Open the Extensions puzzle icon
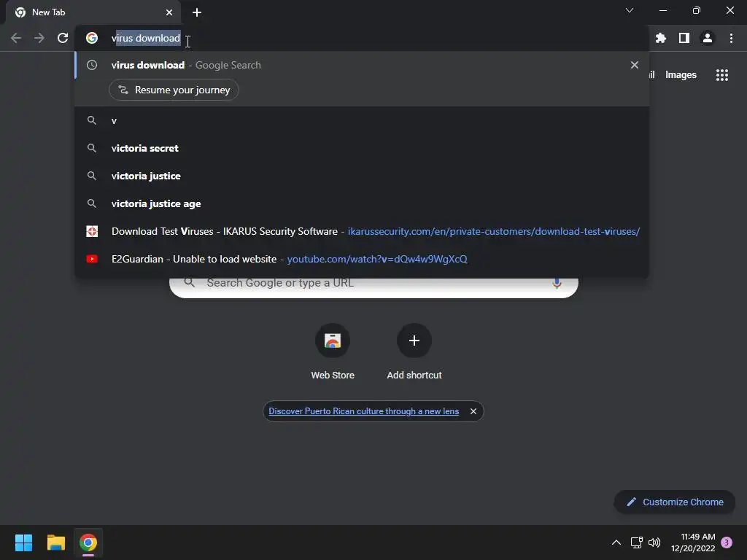This screenshot has width=747, height=560. click(x=661, y=38)
